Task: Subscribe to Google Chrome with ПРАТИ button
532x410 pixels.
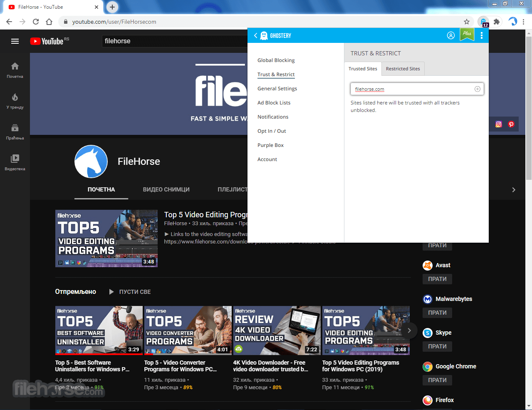Action: click(x=437, y=380)
